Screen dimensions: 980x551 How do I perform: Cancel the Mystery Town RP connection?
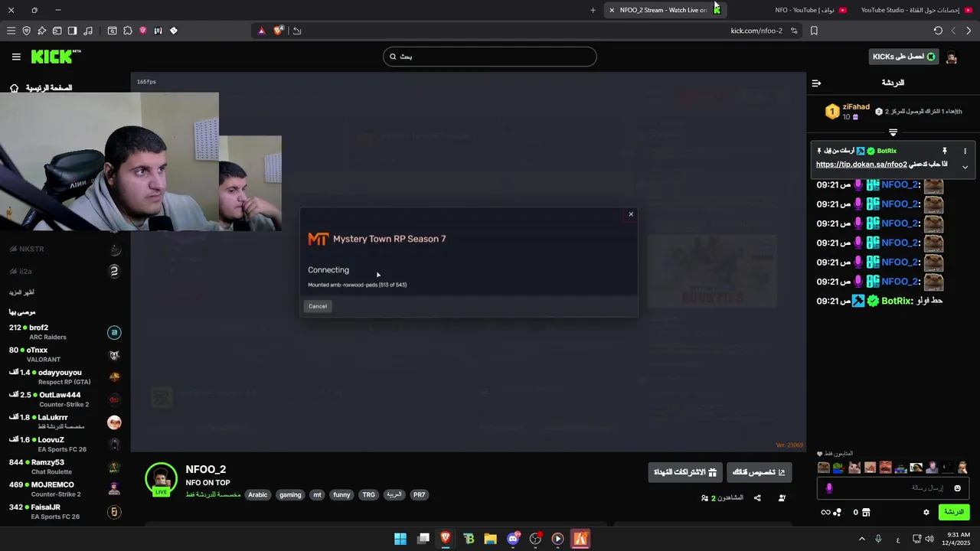318,306
